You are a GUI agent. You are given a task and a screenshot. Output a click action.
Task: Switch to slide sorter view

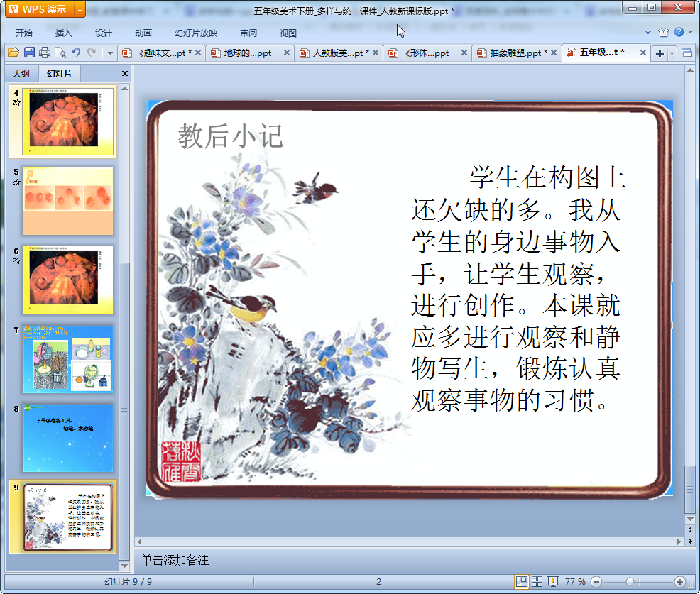(x=537, y=581)
